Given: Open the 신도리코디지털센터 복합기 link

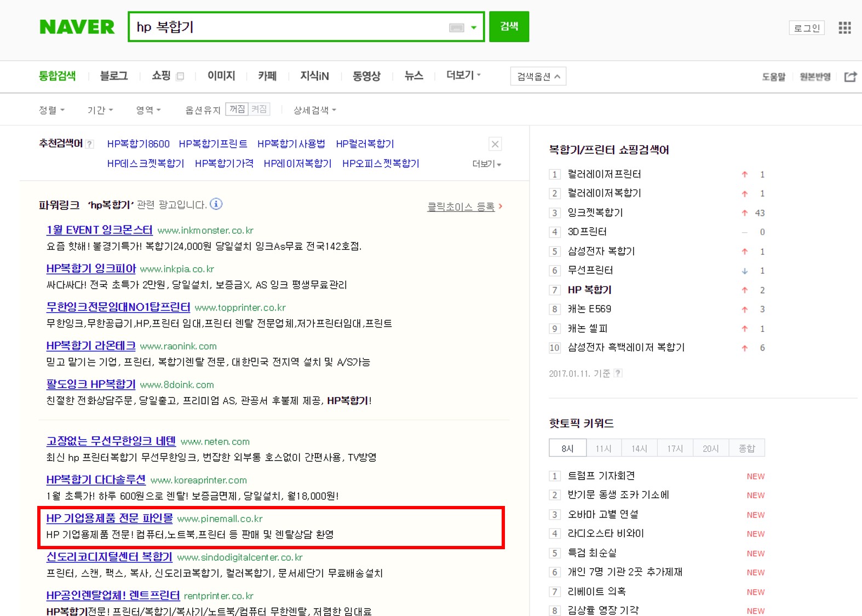Looking at the screenshot, I should click(x=110, y=557).
